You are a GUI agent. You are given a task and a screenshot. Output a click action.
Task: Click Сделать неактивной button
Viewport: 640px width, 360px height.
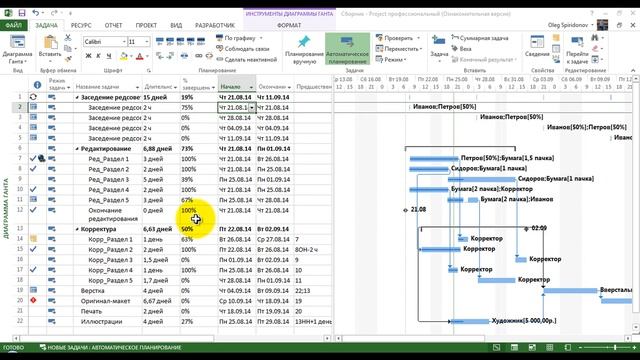(247, 59)
